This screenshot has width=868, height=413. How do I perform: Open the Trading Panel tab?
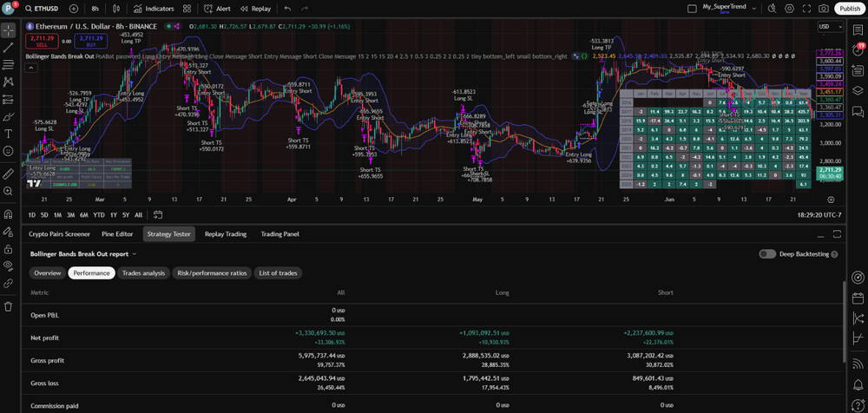pos(280,234)
